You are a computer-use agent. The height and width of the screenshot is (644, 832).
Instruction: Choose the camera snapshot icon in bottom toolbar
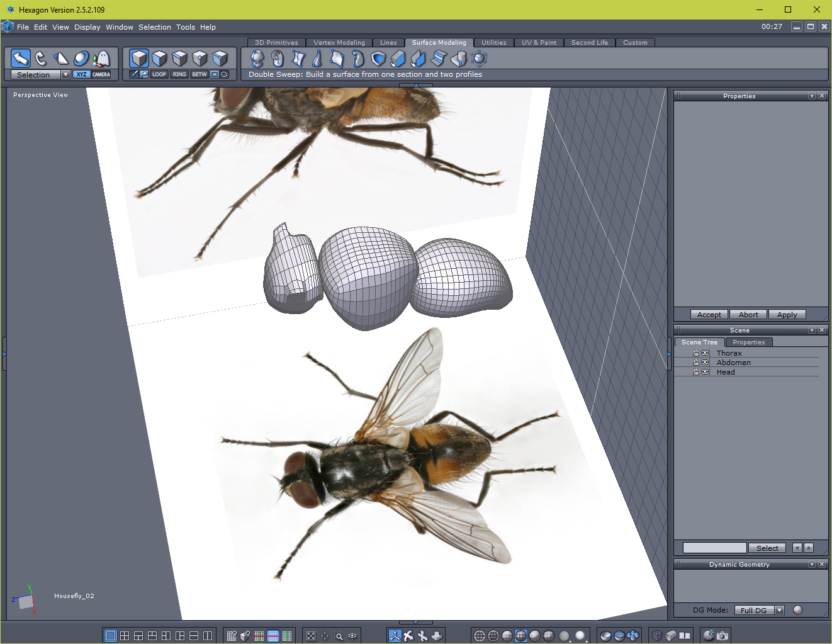point(722,636)
